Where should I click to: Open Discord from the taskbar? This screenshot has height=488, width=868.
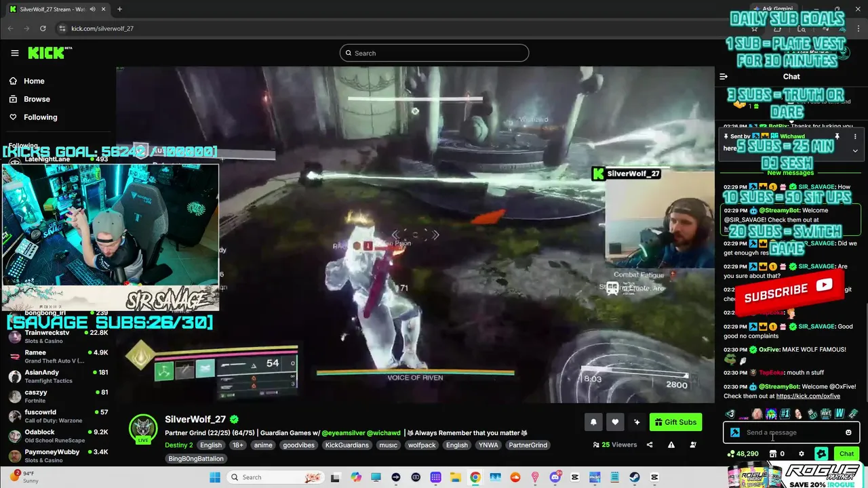(555, 477)
